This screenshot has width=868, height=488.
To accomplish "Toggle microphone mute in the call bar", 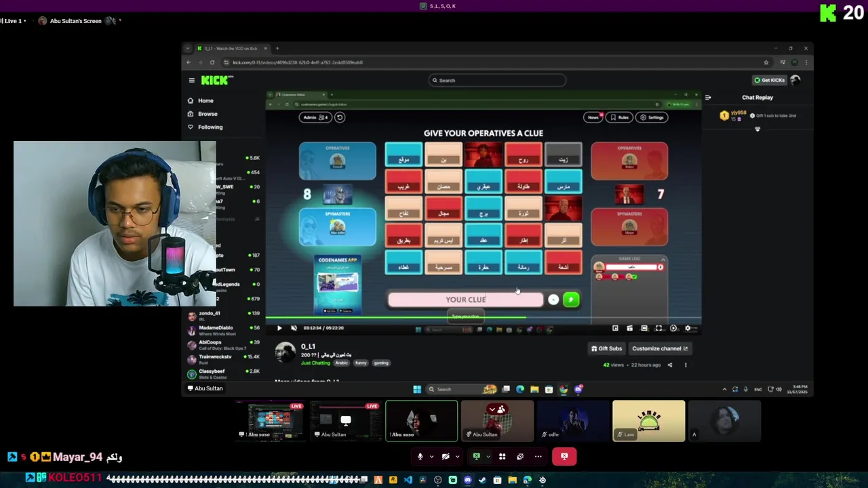I will (x=420, y=457).
